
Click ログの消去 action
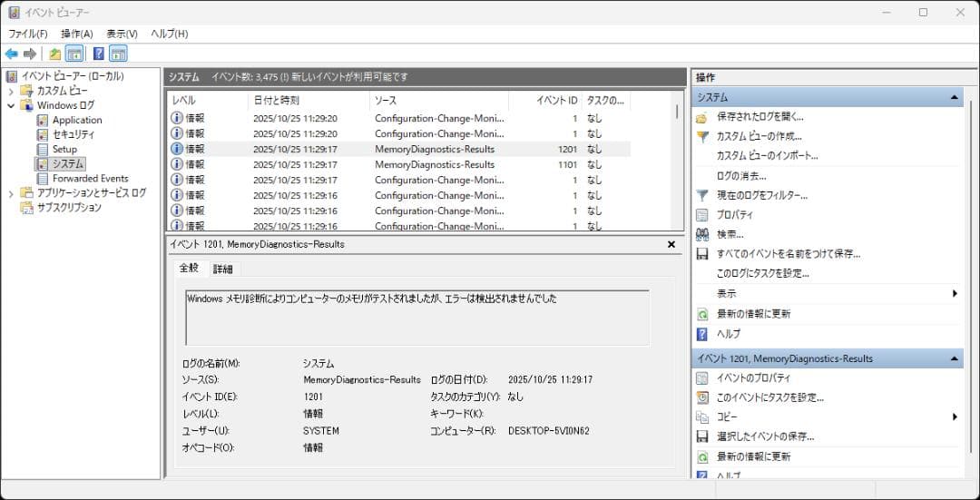[x=742, y=176]
